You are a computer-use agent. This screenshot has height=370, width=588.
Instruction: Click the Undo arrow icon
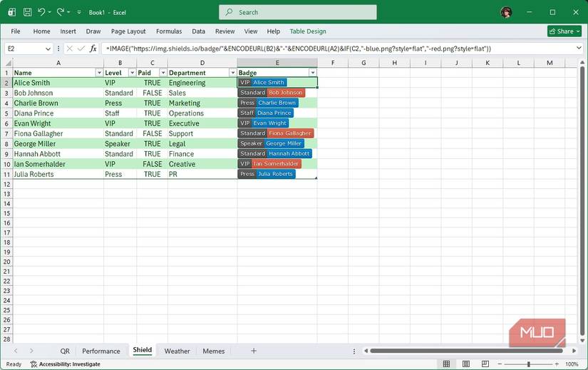pos(42,12)
